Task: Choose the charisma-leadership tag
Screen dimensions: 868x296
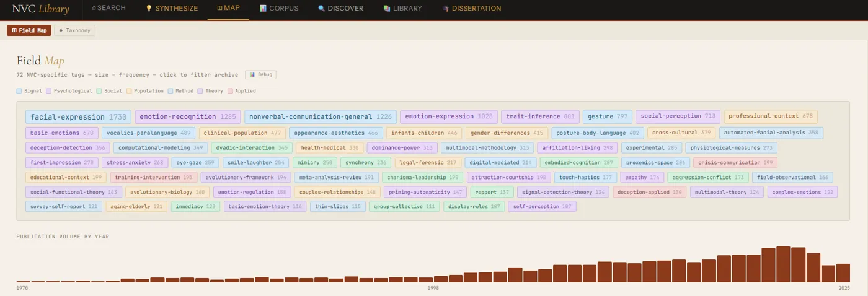Action: (422, 178)
